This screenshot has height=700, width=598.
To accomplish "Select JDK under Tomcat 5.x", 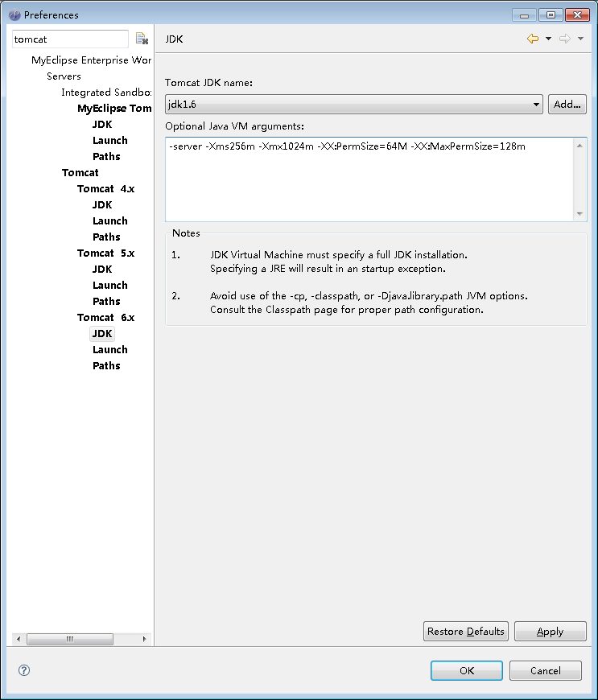I will click(102, 270).
